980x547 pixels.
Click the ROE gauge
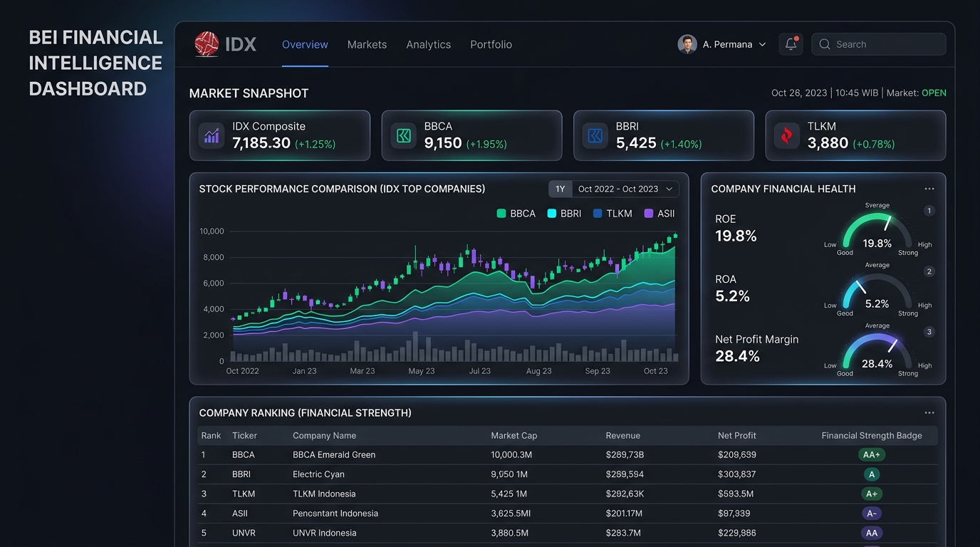877,231
